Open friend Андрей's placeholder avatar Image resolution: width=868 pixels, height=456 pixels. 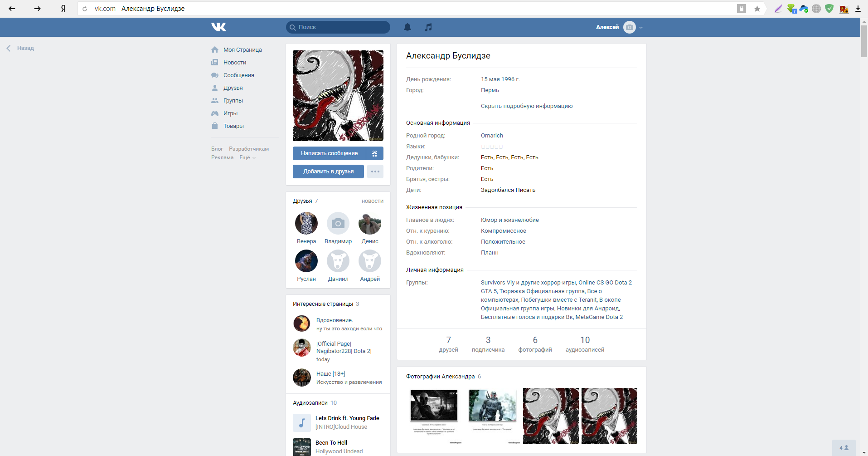[x=370, y=261]
